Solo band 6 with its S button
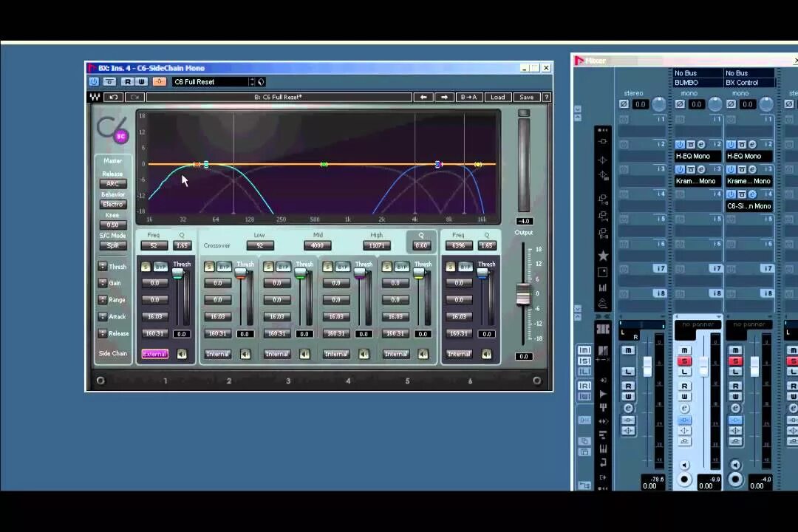The image size is (798, 532). [451, 267]
